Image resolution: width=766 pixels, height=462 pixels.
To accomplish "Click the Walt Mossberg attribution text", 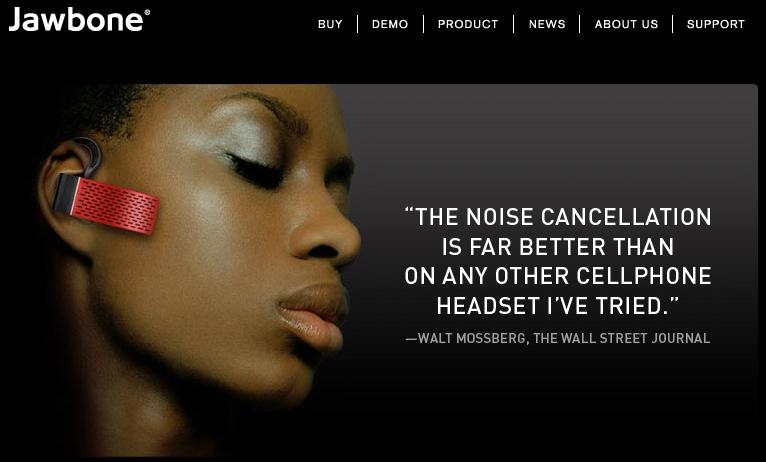I will [558, 338].
